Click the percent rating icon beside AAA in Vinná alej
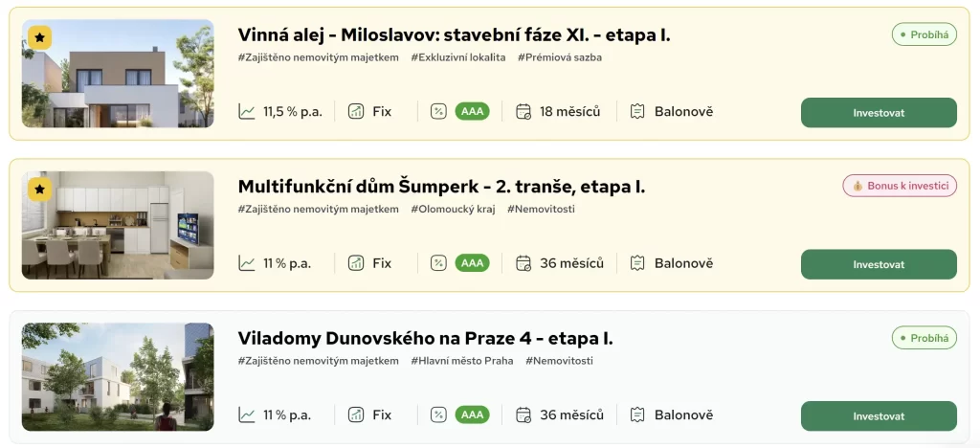 pos(438,112)
